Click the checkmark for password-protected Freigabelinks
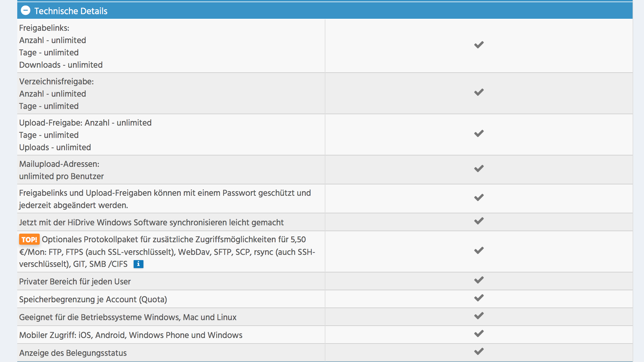The image size is (644, 362). point(479,198)
